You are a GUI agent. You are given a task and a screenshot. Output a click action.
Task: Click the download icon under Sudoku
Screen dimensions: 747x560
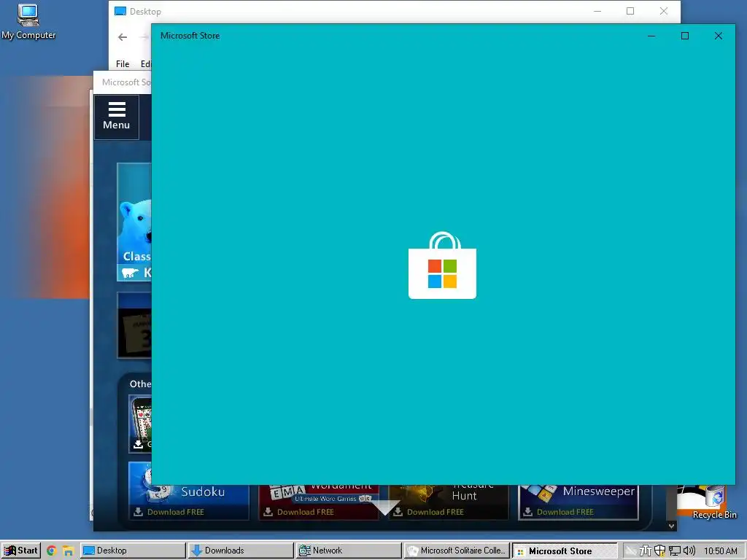coord(138,512)
